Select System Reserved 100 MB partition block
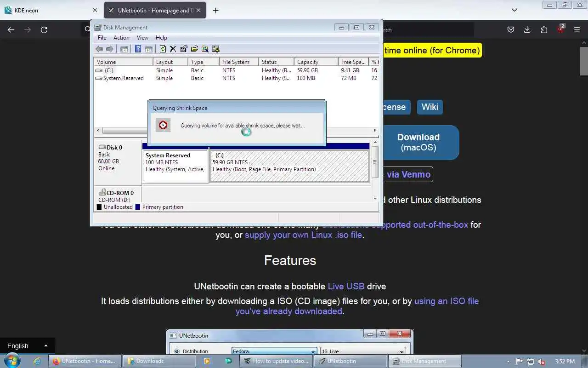Image resolution: width=588 pixels, height=368 pixels. coord(176,166)
